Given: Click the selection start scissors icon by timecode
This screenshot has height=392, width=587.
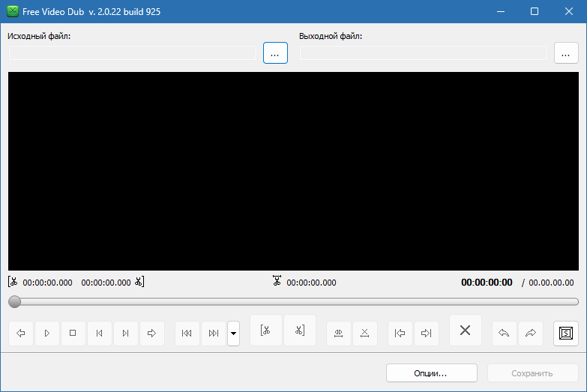Looking at the screenshot, I should tap(13, 282).
